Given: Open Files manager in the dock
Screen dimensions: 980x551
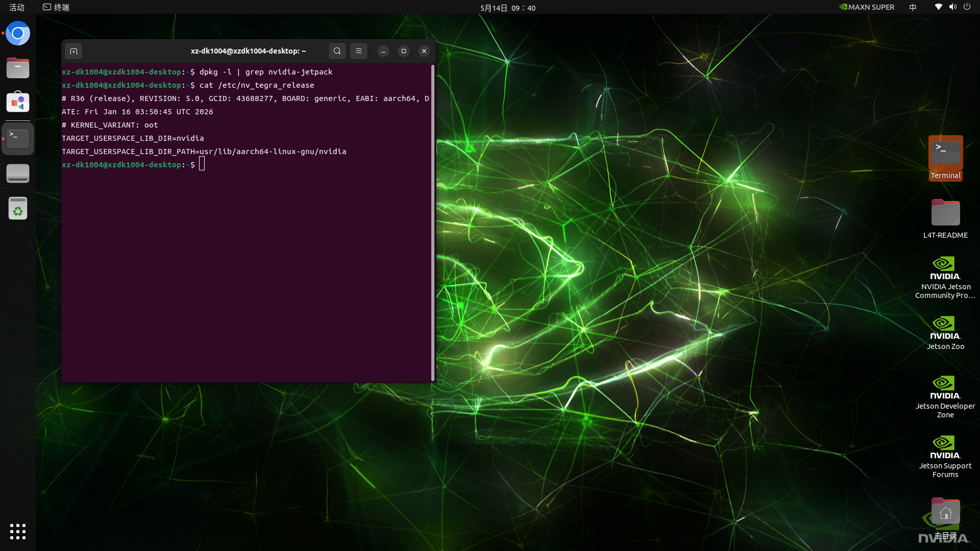Looking at the screenshot, I should pyautogui.click(x=18, y=68).
